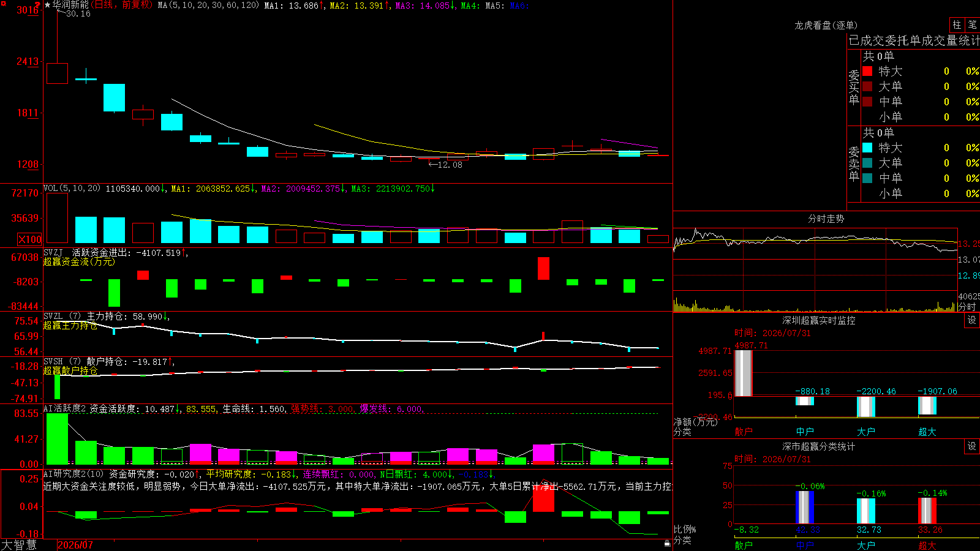Click the 小单 row under 委卖单

pos(921,193)
